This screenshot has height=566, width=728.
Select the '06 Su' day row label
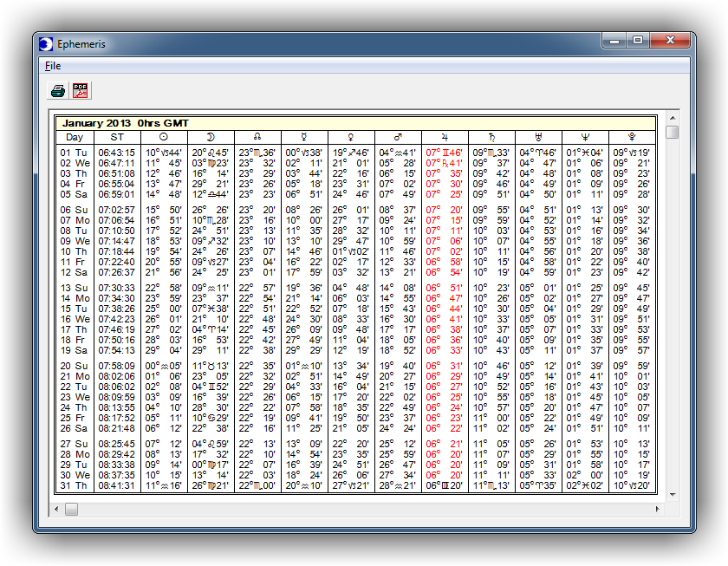pyautogui.click(x=74, y=210)
